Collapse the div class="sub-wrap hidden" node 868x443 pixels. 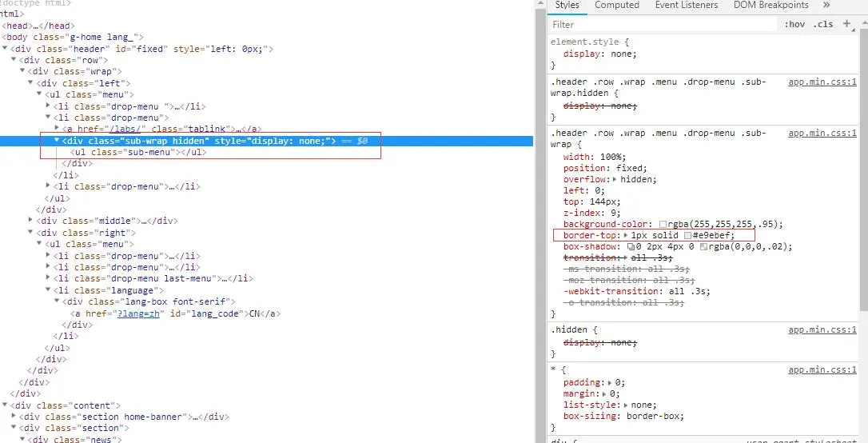coord(57,141)
